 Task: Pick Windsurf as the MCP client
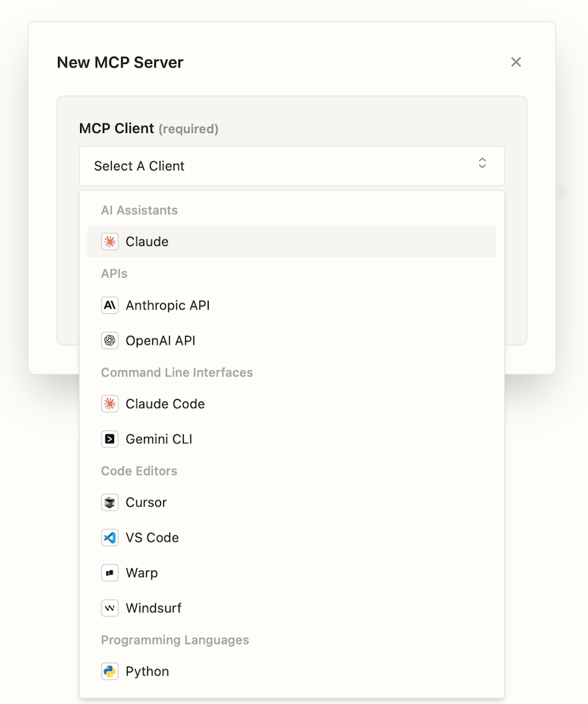153,608
